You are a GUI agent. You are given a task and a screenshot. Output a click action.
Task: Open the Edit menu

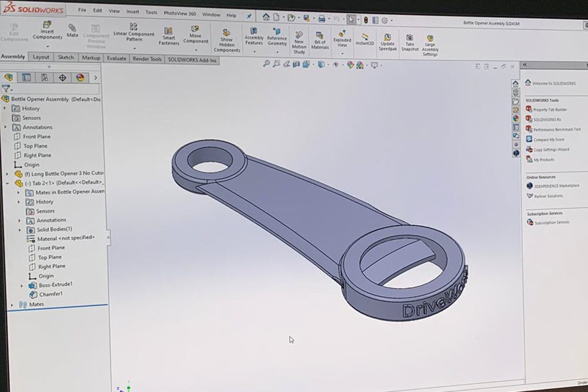tap(98, 11)
